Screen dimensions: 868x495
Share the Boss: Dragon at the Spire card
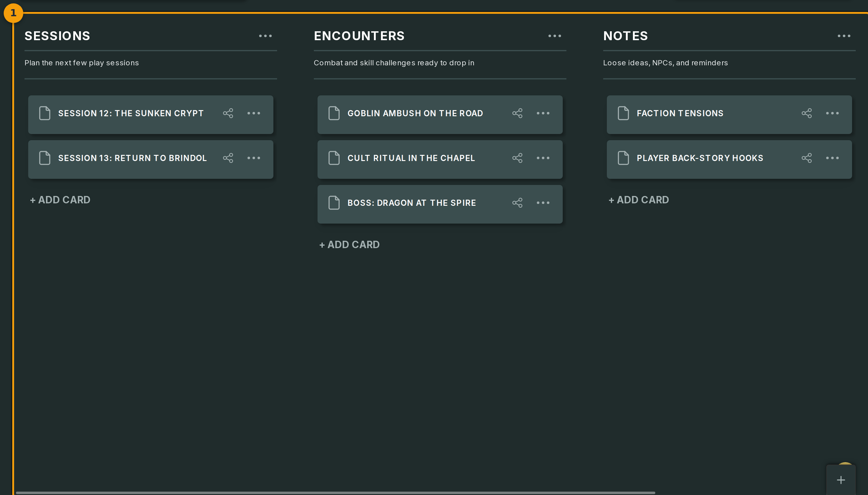point(517,203)
